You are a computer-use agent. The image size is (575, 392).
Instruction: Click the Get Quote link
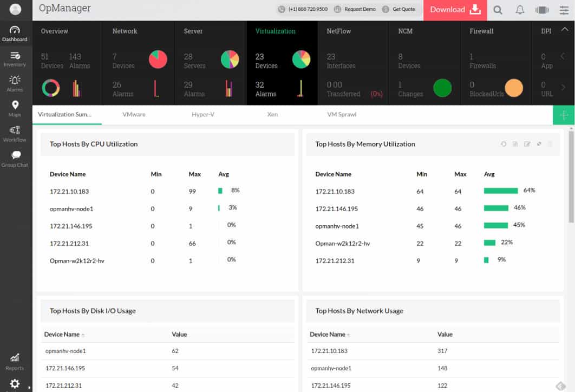pyautogui.click(x=404, y=9)
